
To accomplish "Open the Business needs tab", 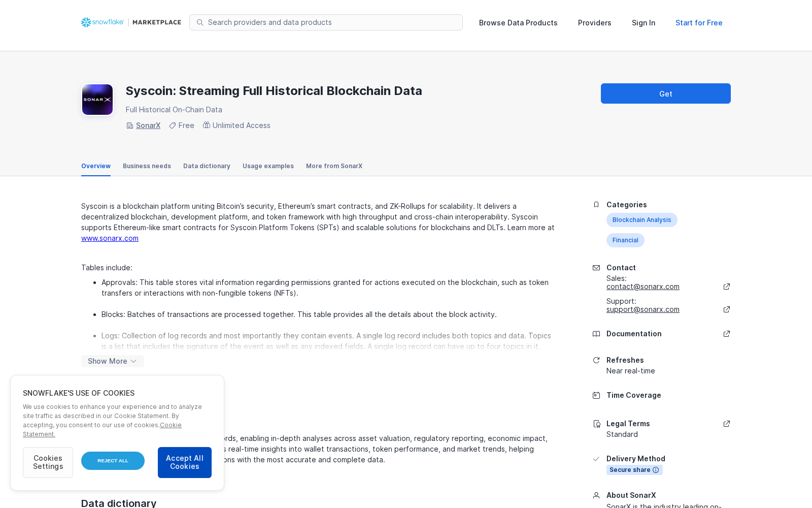I will click(147, 166).
